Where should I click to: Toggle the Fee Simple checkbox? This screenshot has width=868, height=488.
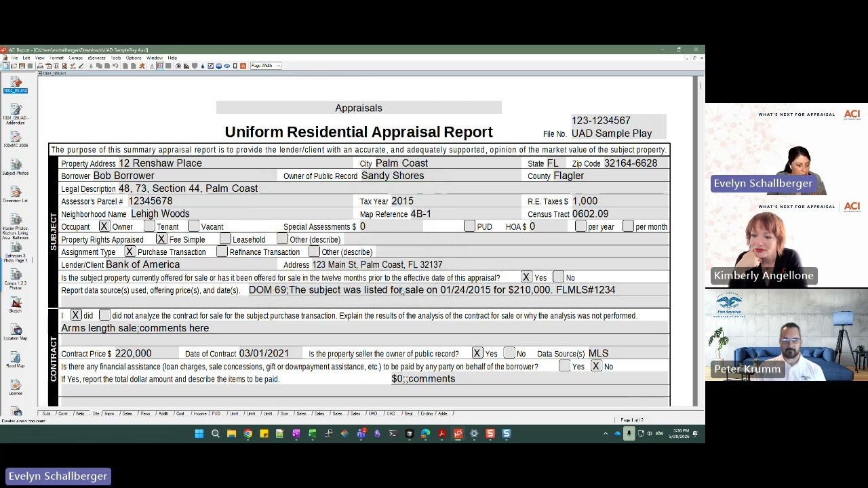(x=161, y=239)
